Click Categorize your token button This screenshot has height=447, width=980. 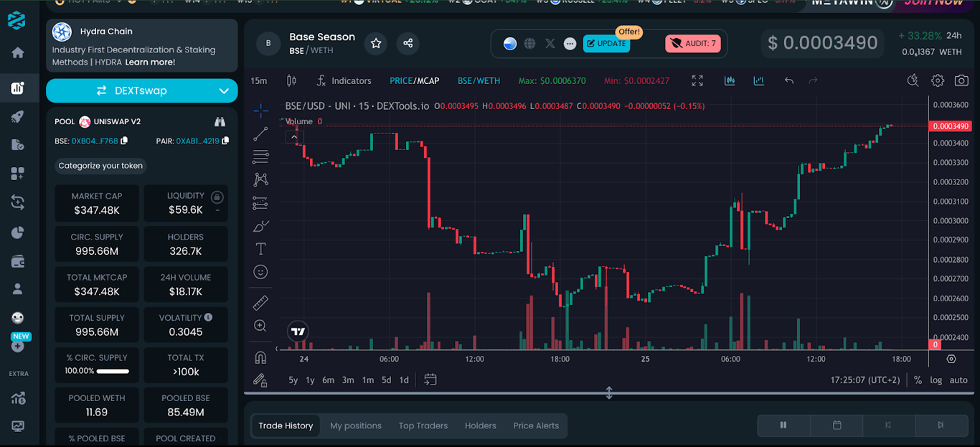pyautogui.click(x=100, y=166)
